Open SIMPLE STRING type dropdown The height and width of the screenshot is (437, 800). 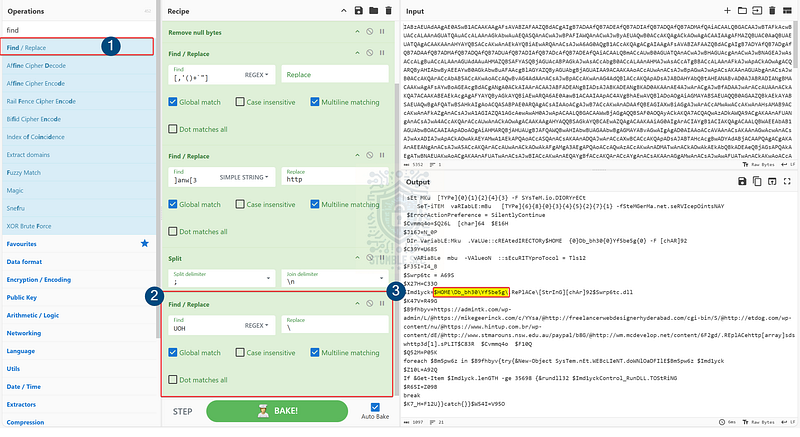coord(244,177)
